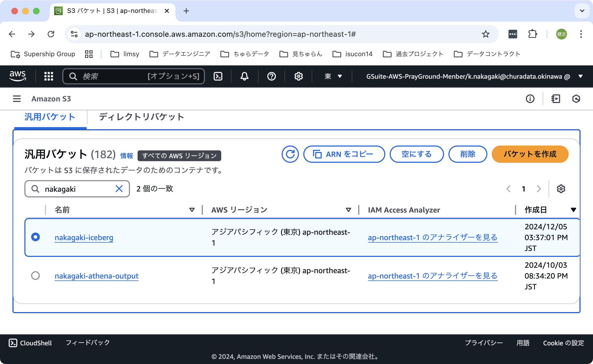
Task: Open the notifications bell icon
Action: tap(244, 76)
